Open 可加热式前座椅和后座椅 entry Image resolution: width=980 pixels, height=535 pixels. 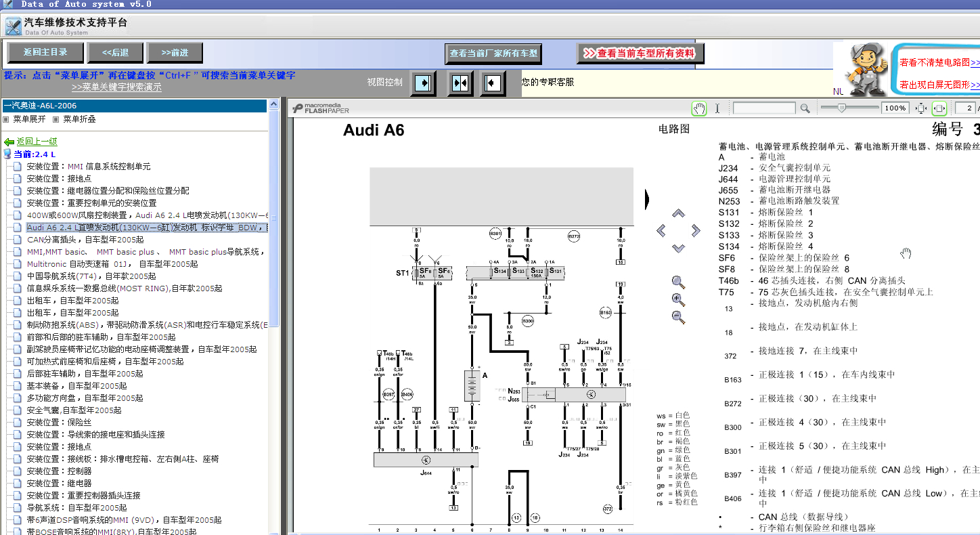pyautogui.click(x=105, y=362)
